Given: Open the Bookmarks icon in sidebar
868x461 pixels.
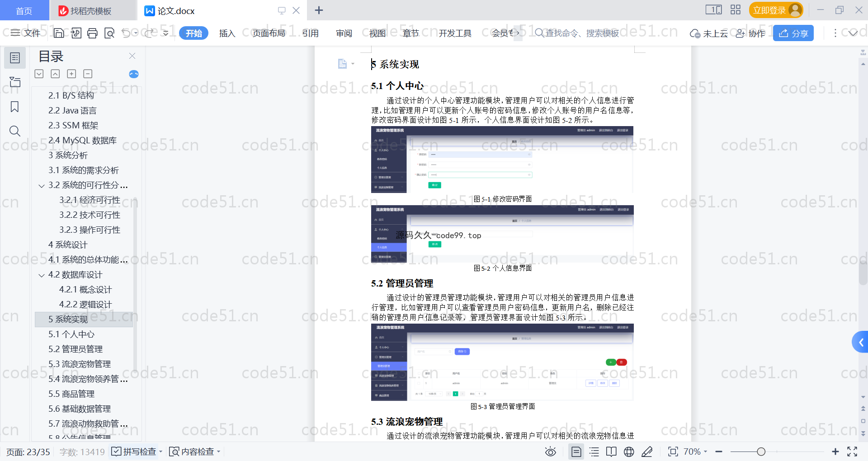Looking at the screenshot, I should point(15,107).
